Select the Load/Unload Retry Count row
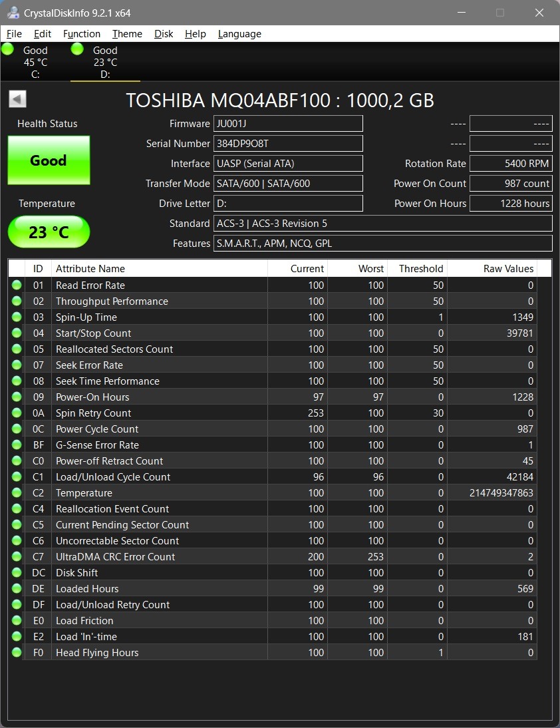This screenshot has height=728, width=560. pyautogui.click(x=273, y=604)
